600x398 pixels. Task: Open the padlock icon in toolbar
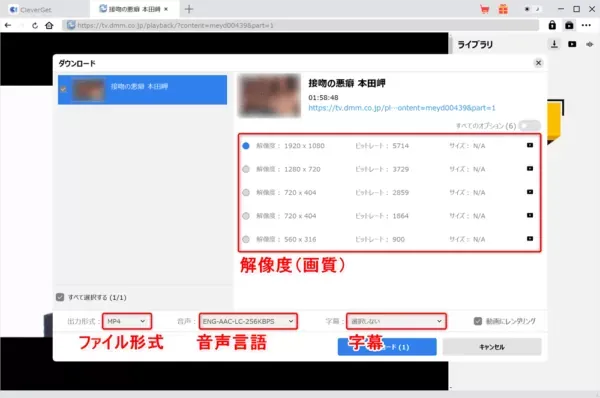[552, 25]
